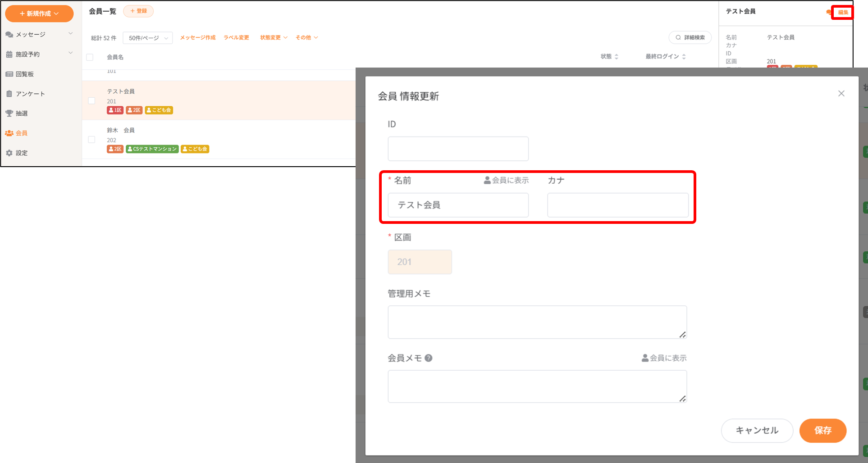Viewport: 868px width, 463px height.
Task: Select 抽選 in the sidebar
Action: [x=22, y=113]
